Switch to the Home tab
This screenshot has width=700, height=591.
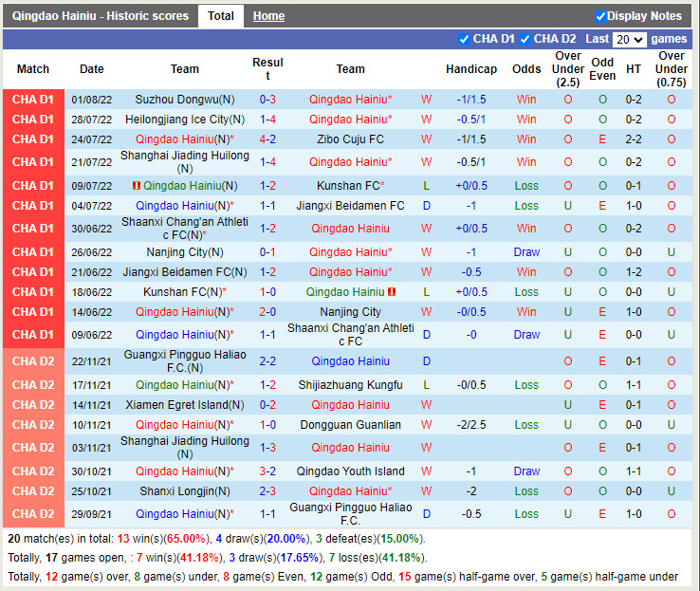(268, 16)
